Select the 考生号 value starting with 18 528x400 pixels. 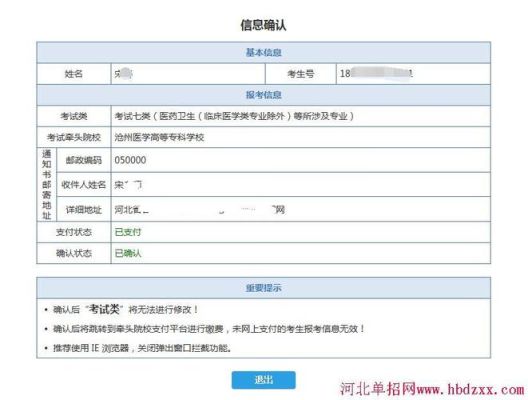(376, 73)
